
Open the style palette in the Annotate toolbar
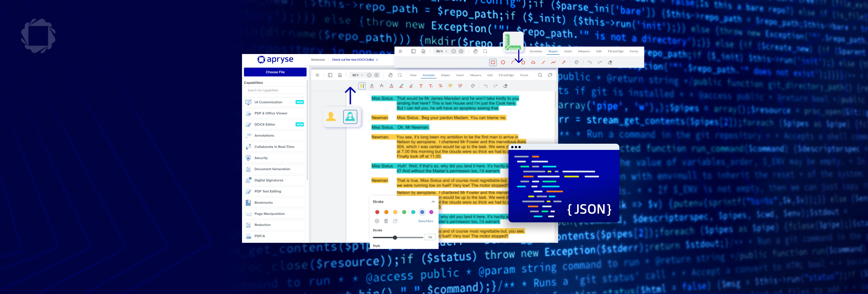(473, 86)
